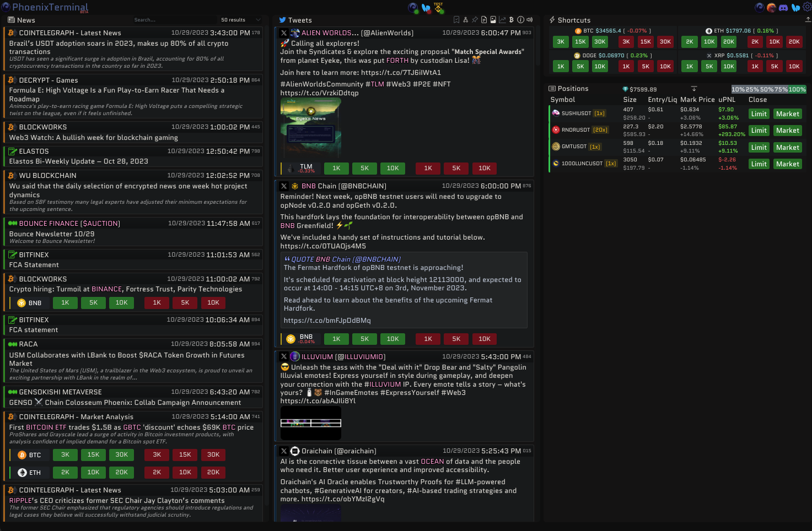This screenshot has width=812, height=531.
Task: Click the Illuvium avatar icon
Action: tap(295, 357)
